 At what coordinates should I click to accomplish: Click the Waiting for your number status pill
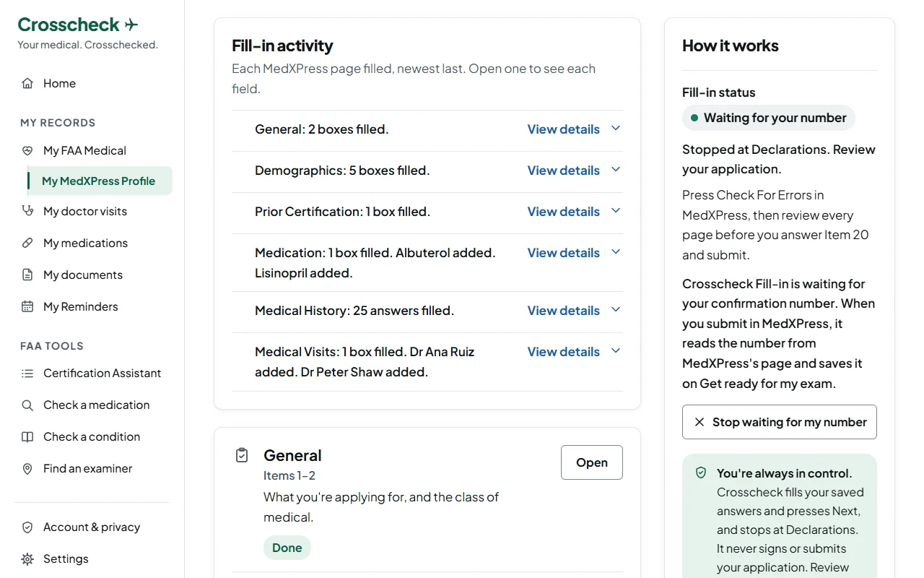click(769, 118)
